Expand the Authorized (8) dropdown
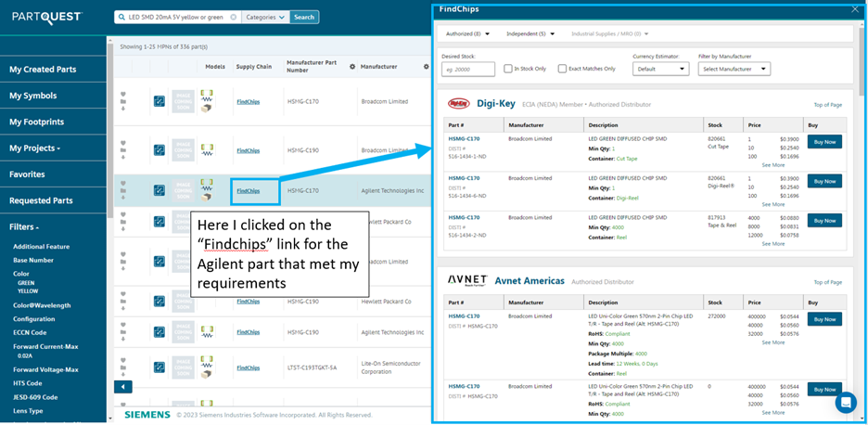 tap(467, 33)
